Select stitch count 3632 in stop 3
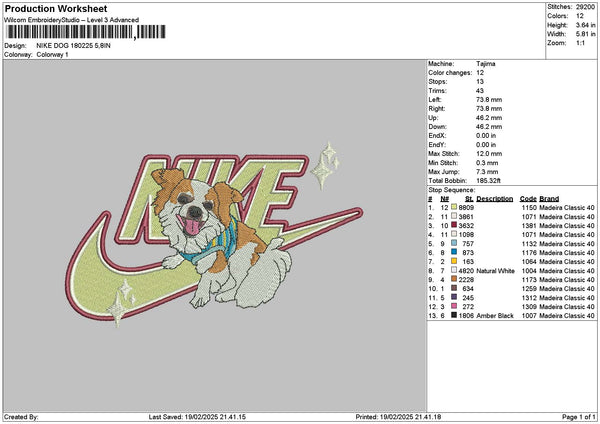The width and height of the screenshot is (600, 424). click(x=466, y=225)
